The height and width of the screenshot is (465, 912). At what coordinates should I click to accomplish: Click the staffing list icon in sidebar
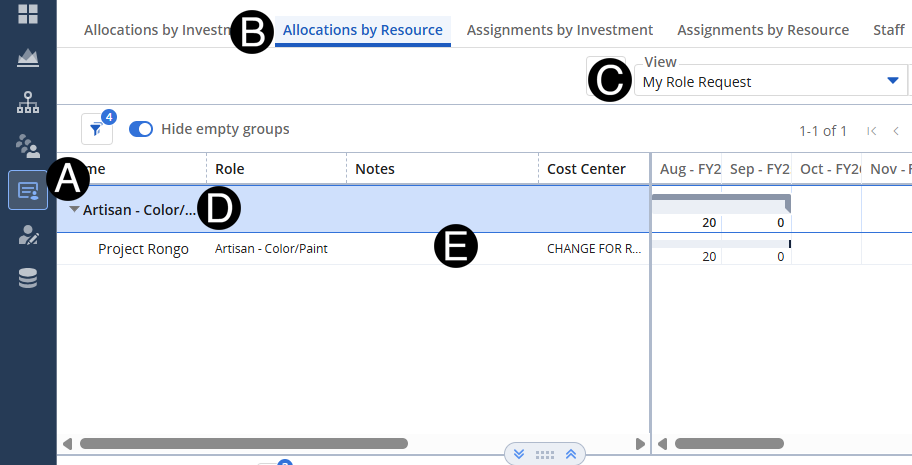click(x=28, y=190)
